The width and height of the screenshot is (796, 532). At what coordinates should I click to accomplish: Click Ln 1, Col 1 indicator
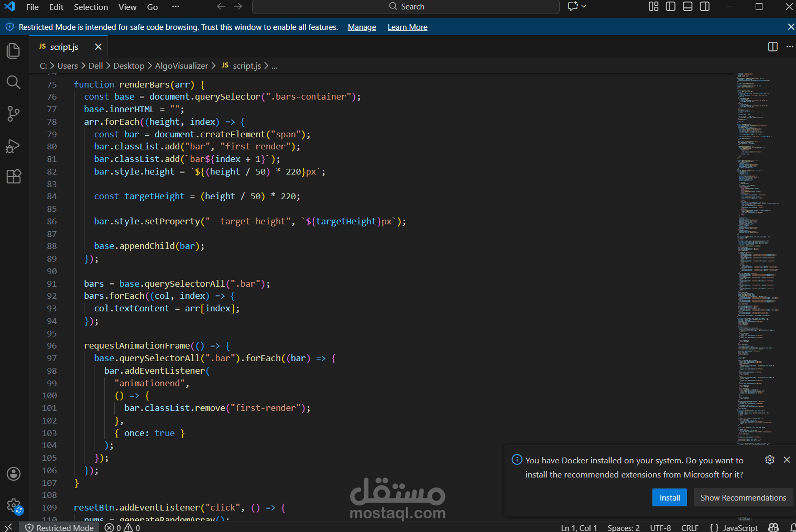(x=579, y=528)
